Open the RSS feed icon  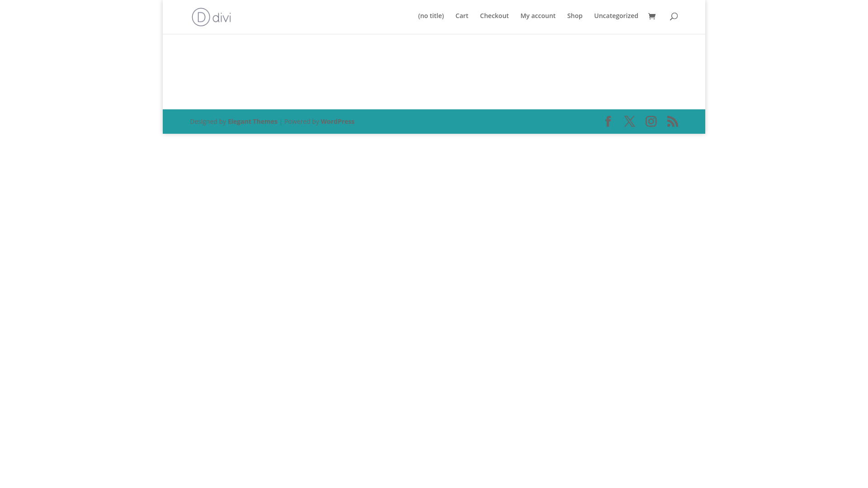click(x=672, y=121)
